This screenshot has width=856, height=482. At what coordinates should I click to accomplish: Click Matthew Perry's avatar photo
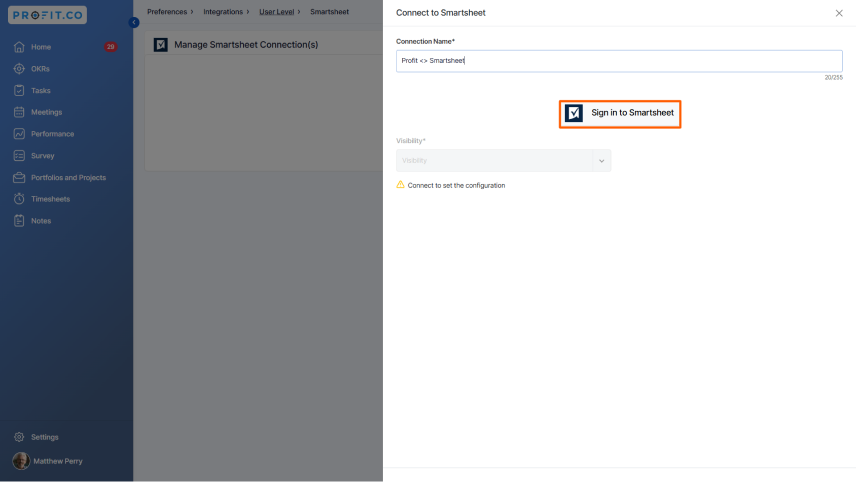(21, 461)
